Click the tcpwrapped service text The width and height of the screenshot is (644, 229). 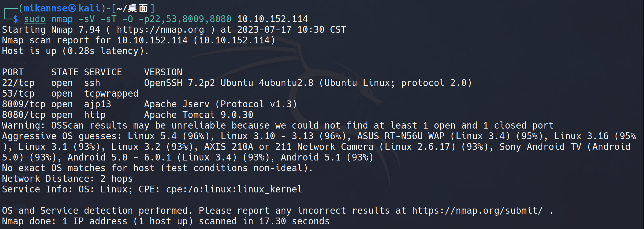pyautogui.click(x=111, y=94)
